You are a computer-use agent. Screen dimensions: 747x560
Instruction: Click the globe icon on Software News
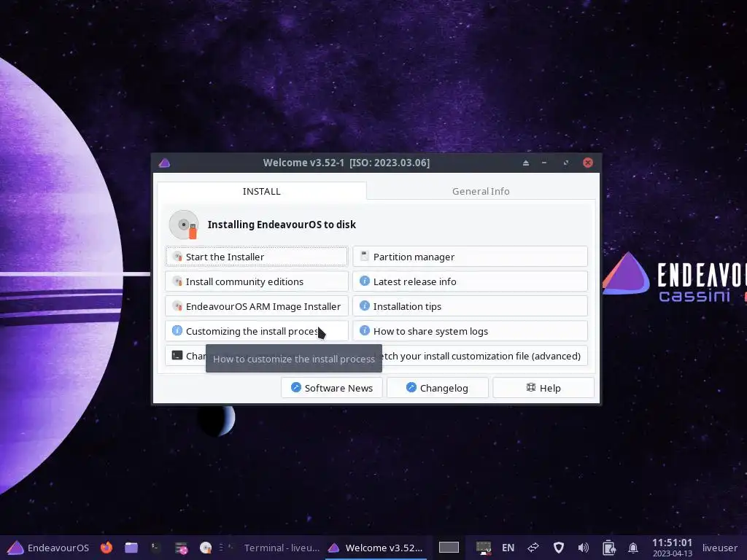[x=296, y=388]
